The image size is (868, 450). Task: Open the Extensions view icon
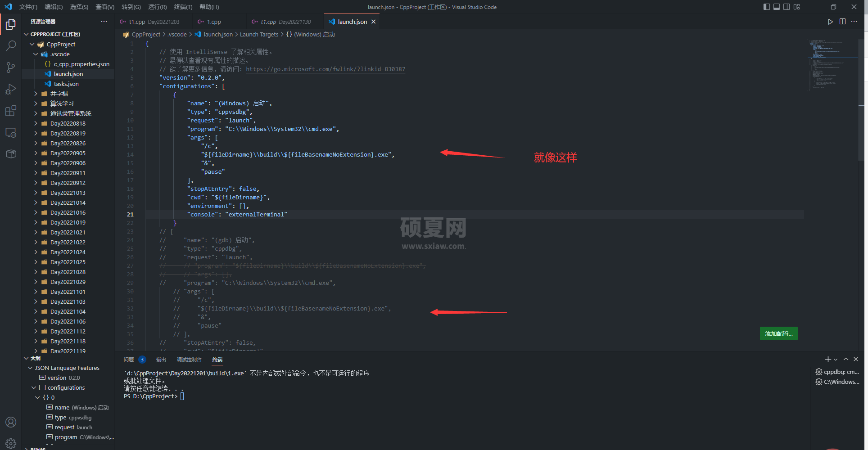(x=11, y=111)
